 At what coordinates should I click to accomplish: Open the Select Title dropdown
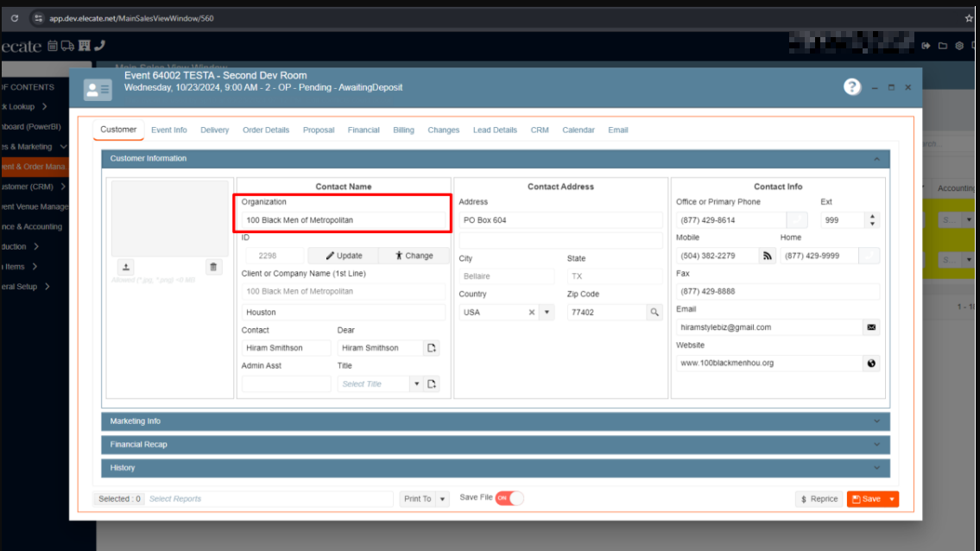tap(416, 383)
